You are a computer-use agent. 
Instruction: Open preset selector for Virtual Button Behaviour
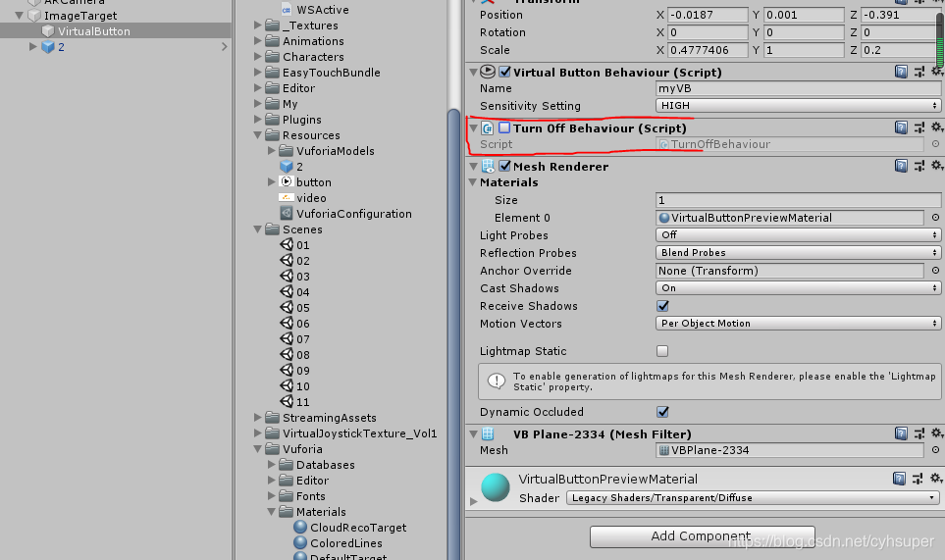point(919,72)
